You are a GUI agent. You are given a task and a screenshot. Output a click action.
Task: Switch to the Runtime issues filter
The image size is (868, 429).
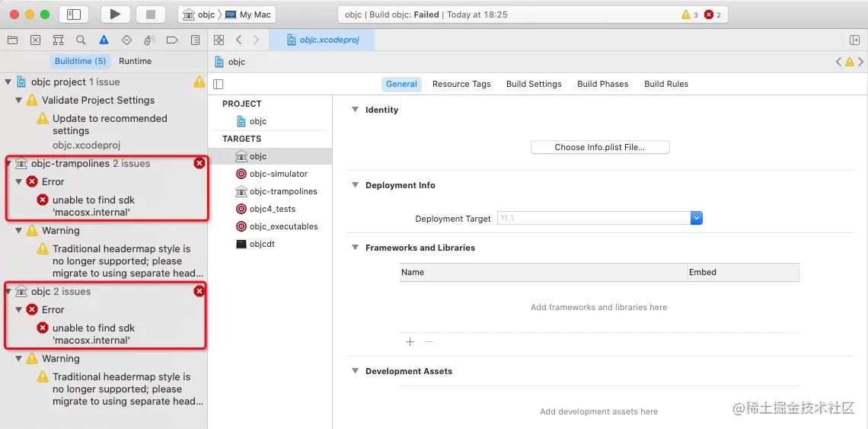click(x=135, y=61)
